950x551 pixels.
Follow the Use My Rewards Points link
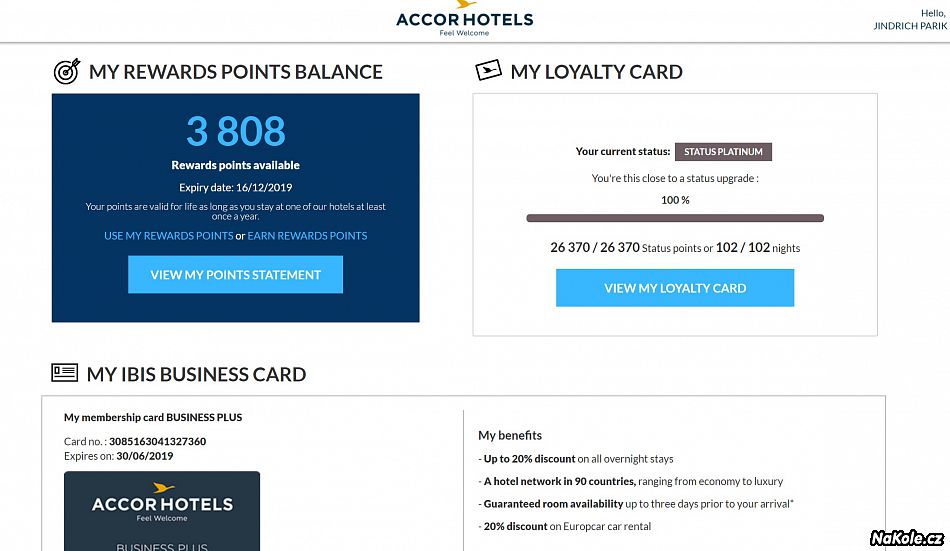pyautogui.click(x=168, y=236)
